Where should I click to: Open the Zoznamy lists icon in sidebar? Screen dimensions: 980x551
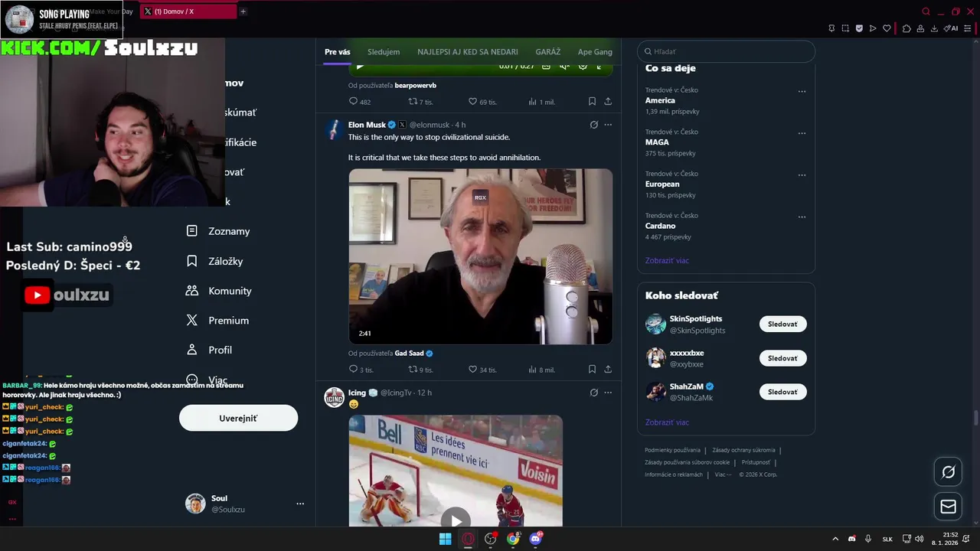pos(192,231)
